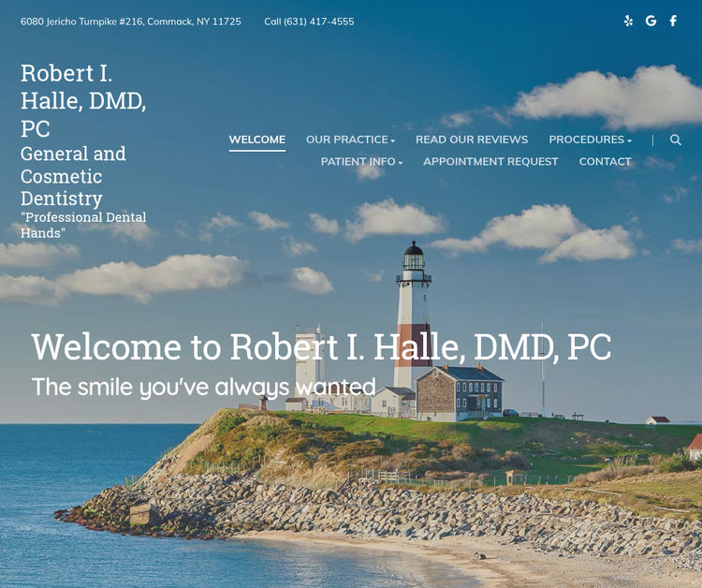Click the Our Practice menu label
This screenshot has height=588, width=702.
pos(346,140)
